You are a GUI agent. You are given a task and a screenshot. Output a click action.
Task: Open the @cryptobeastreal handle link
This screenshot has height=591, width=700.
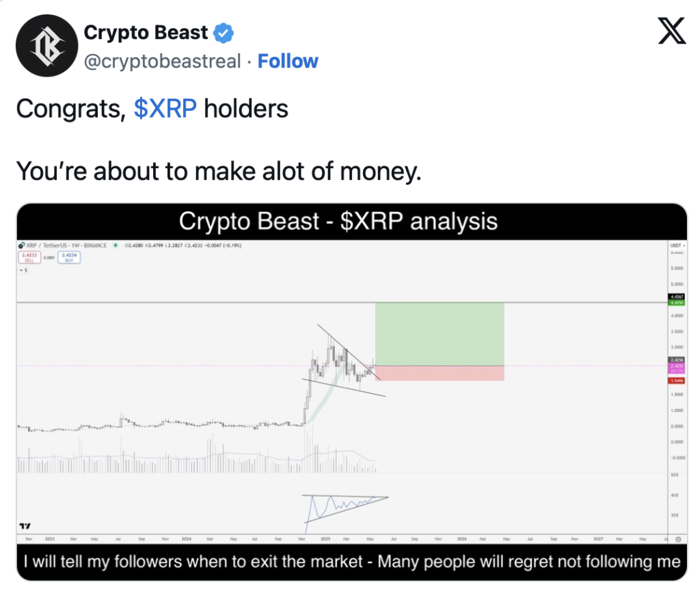coord(162,61)
